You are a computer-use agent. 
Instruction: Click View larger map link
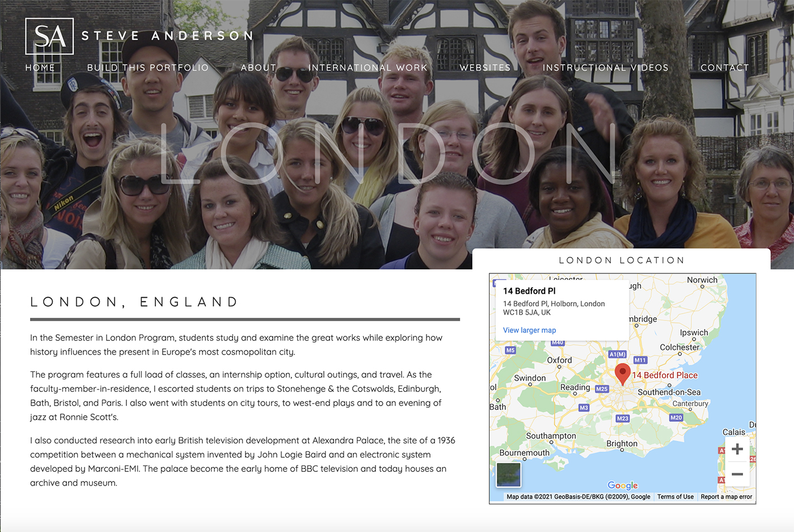529,330
